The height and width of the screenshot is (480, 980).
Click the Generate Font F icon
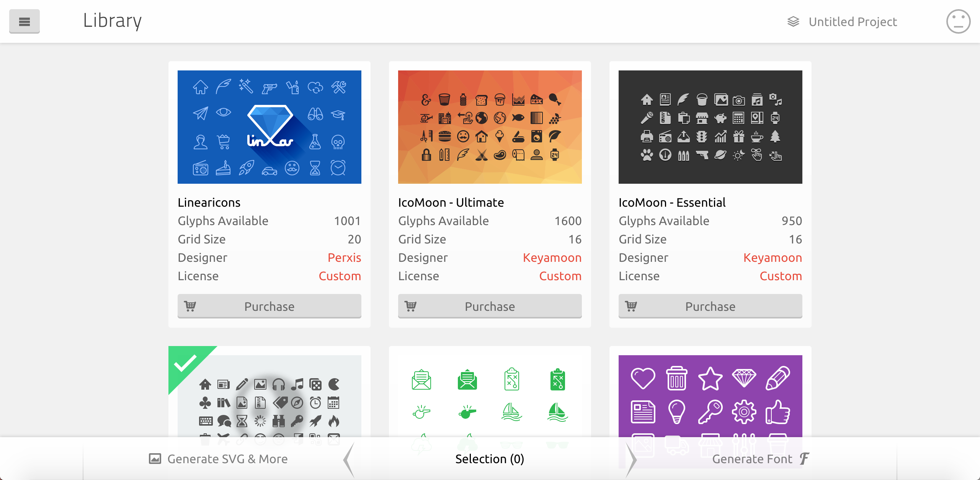805,458
